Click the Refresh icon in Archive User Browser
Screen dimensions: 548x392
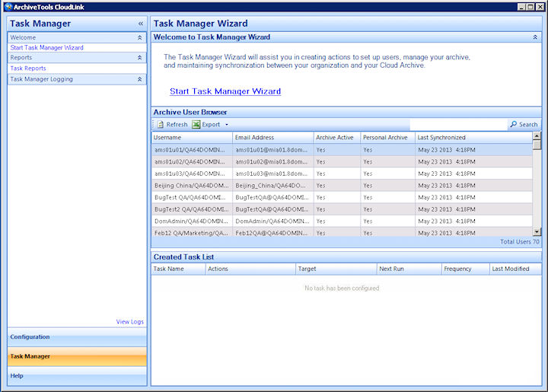161,124
